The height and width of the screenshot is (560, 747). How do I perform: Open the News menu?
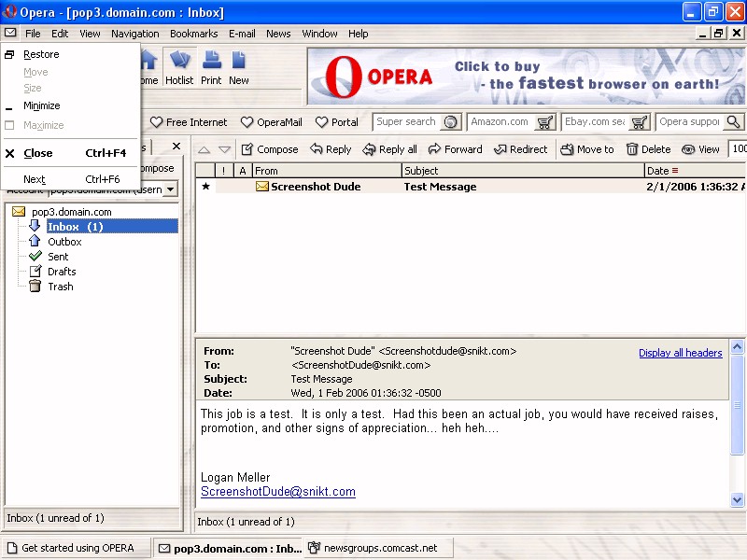(x=278, y=34)
